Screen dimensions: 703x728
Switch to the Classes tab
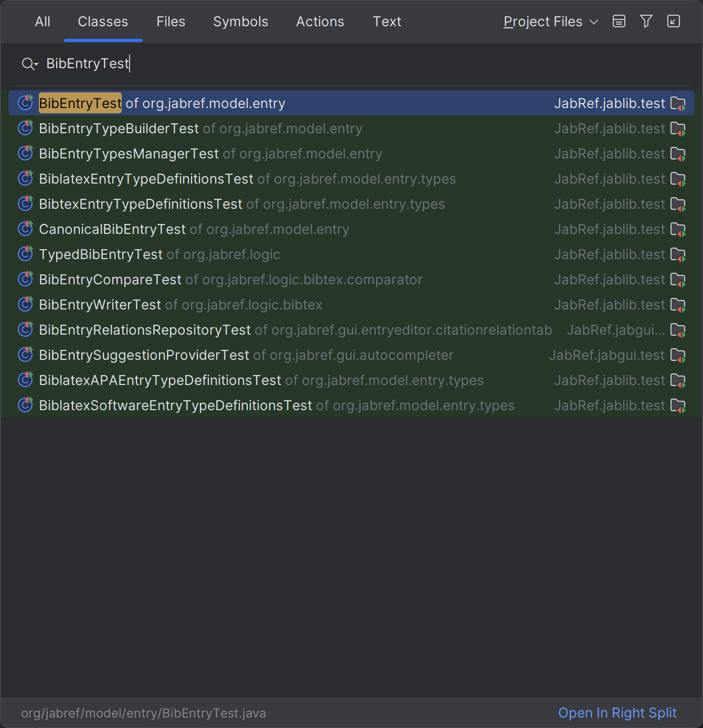[103, 22]
